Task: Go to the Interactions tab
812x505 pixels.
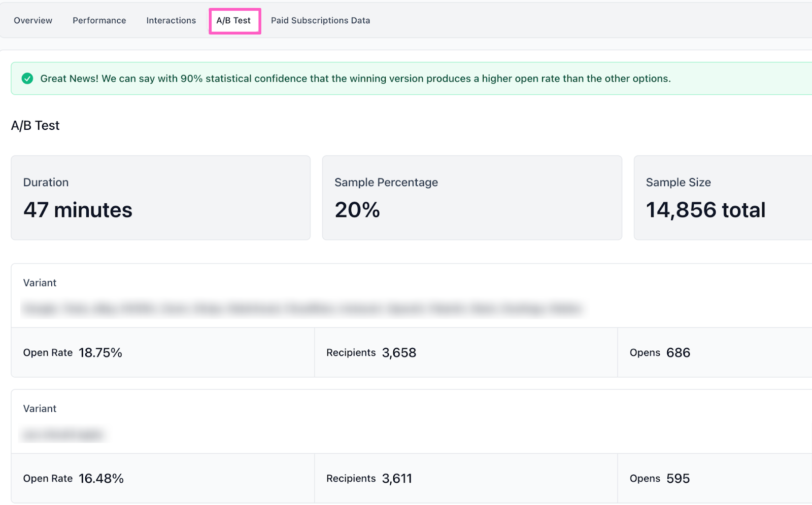Action: tap(171, 21)
